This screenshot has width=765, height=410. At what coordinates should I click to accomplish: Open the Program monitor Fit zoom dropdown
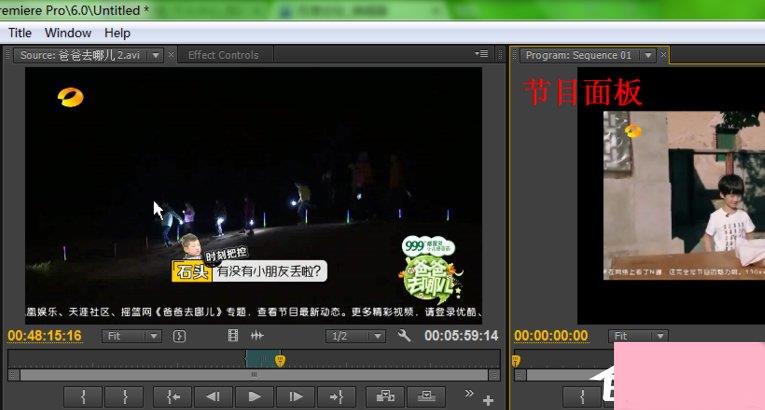click(x=638, y=336)
